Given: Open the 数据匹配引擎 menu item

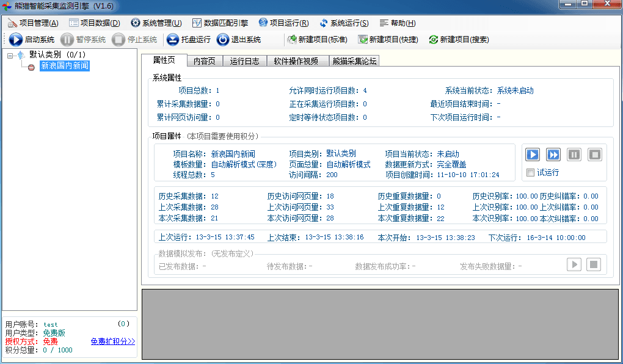Looking at the screenshot, I should [220, 23].
